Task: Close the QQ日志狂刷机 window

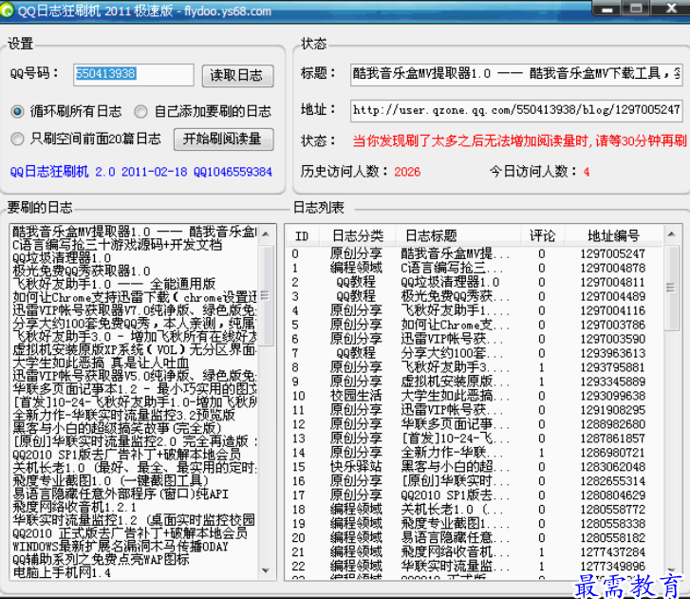Action: (x=671, y=9)
